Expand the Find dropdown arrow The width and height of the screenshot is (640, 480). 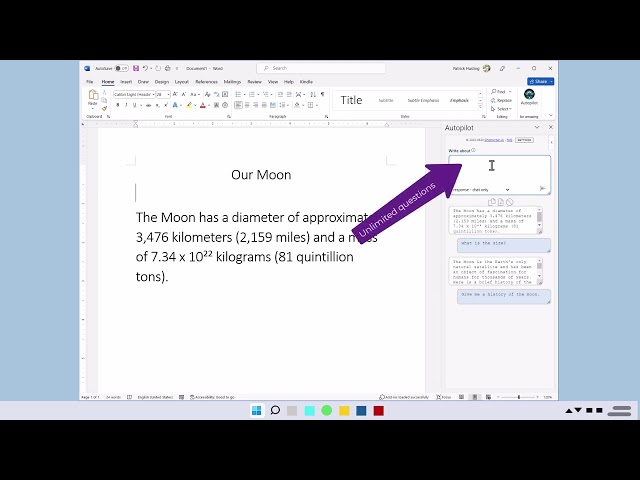[x=510, y=92]
